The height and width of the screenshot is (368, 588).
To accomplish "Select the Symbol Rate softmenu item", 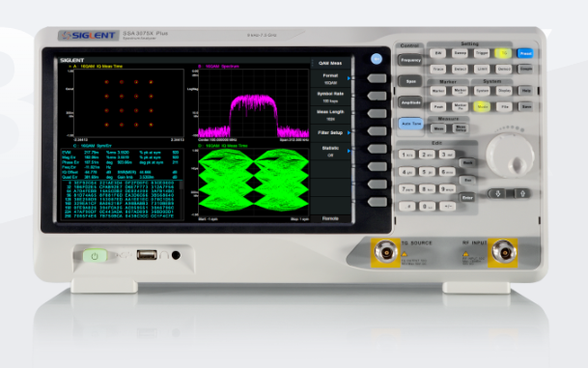I will click(x=331, y=98).
